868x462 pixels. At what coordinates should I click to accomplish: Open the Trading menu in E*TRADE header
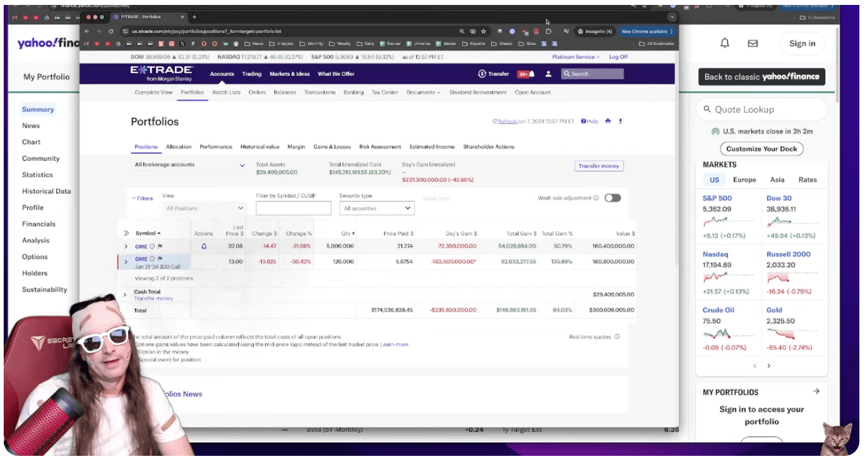252,74
